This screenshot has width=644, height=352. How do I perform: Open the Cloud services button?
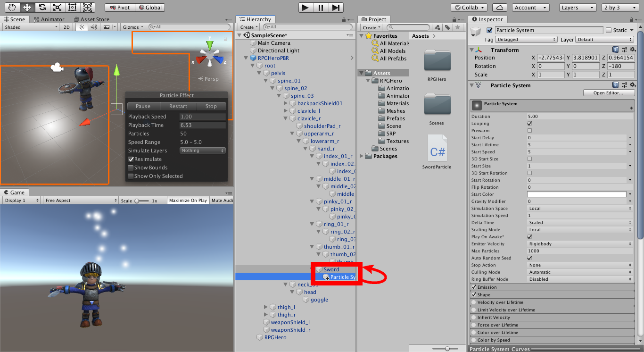[x=500, y=8]
